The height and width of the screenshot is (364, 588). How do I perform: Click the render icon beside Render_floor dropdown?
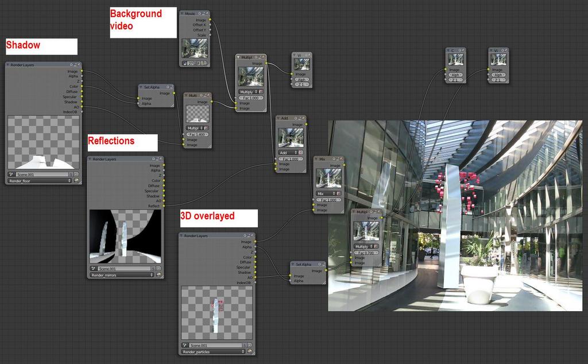point(76,181)
